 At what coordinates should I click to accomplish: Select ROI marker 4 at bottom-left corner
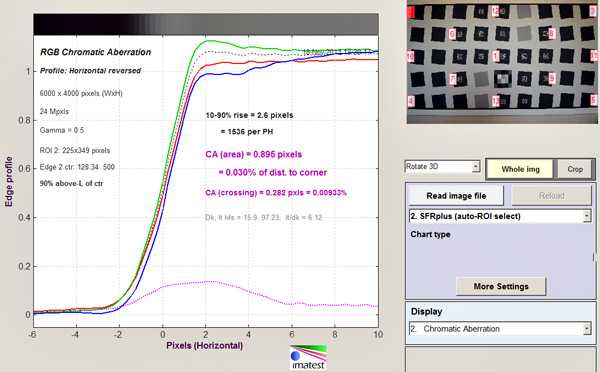[411, 101]
